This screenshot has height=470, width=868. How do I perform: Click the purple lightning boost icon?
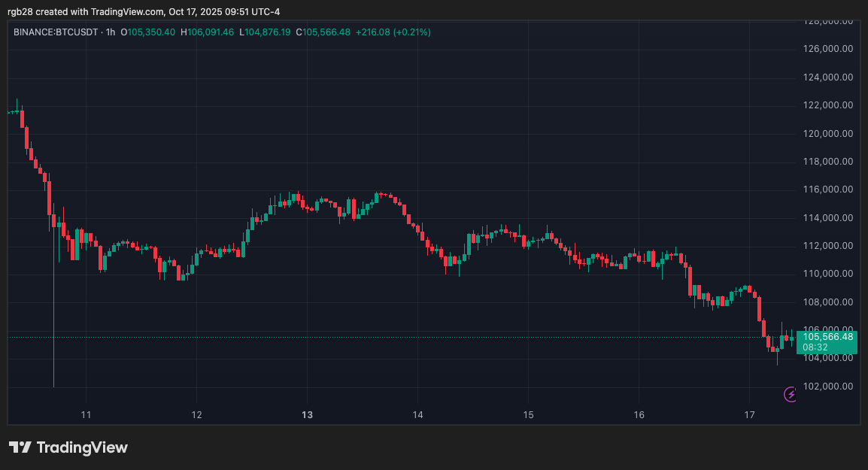pos(791,394)
